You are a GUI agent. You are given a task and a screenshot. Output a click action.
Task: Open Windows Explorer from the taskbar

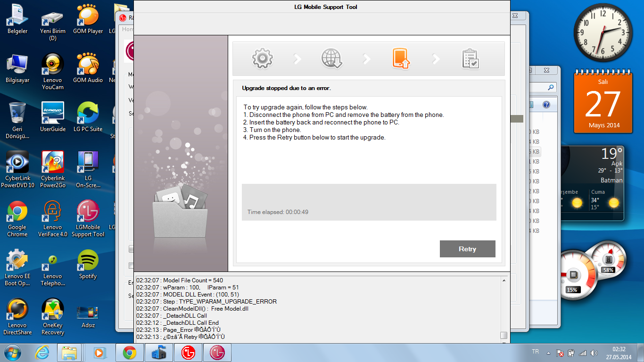(x=69, y=353)
